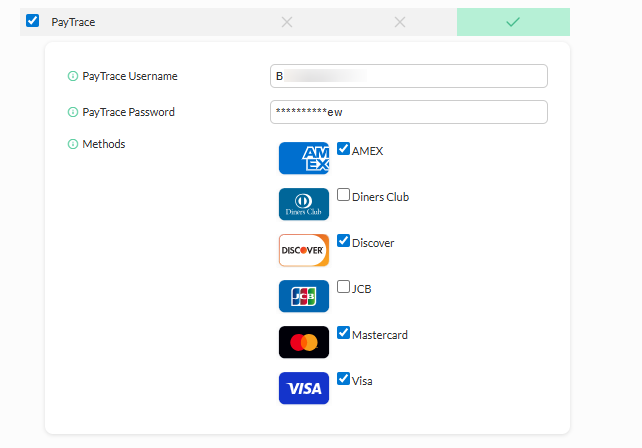Viewport: 642px width, 448px height.
Task: Click the Discover card logo
Action: (x=304, y=250)
